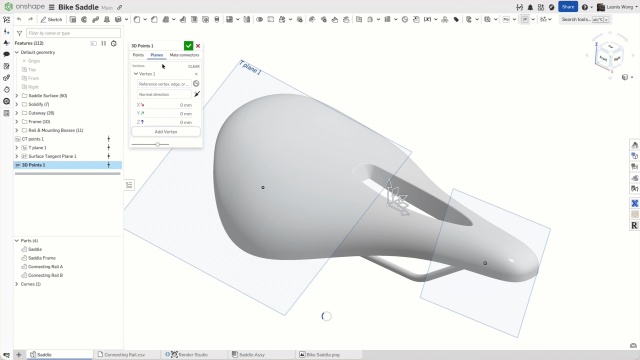Click the redo arrow in the toolbar
The height and width of the screenshot is (360, 640).
(30, 19)
